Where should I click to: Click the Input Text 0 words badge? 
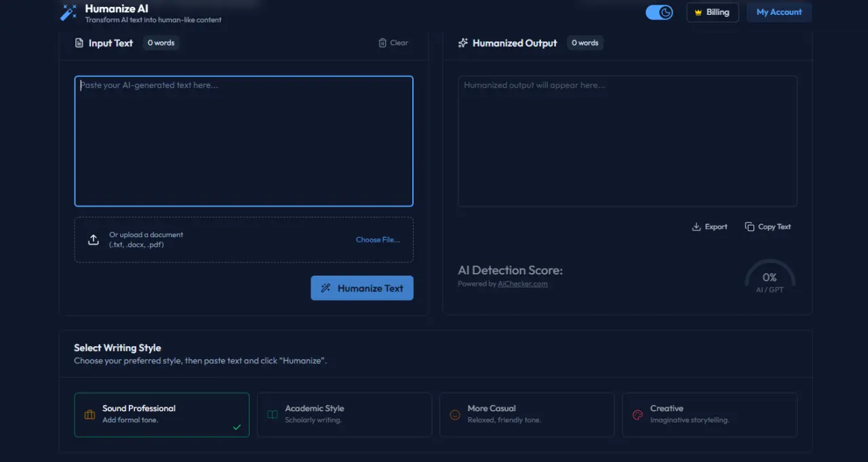[x=161, y=43]
